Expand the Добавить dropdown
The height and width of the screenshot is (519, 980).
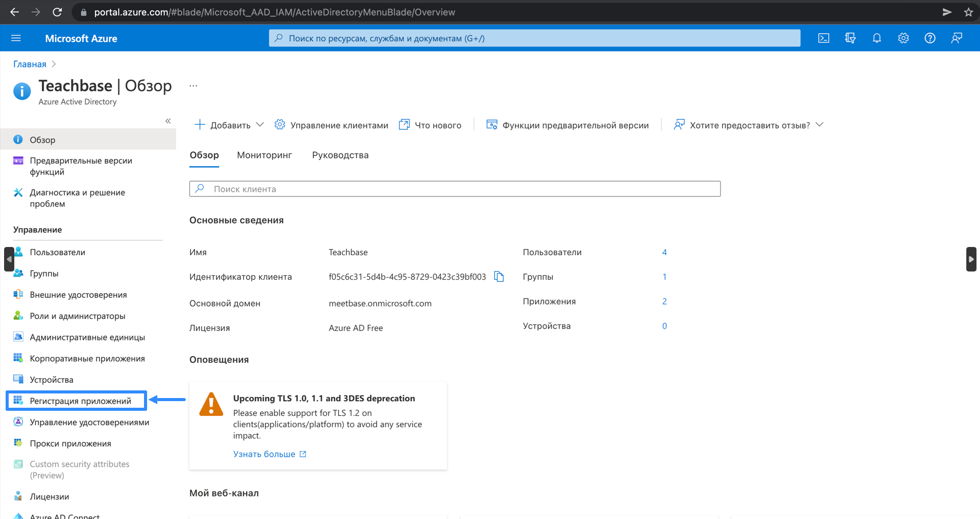coord(229,125)
